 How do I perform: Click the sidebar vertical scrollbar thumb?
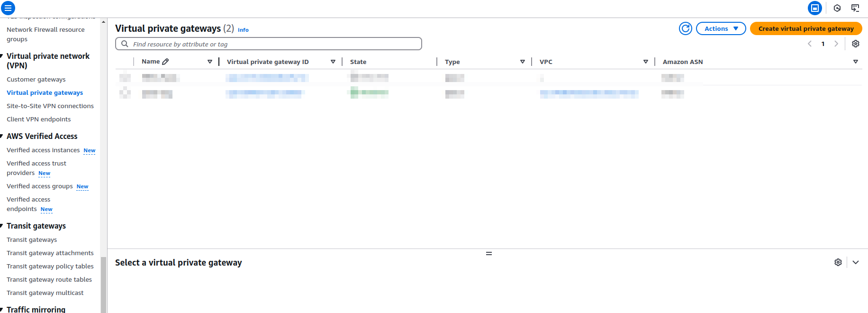(x=103, y=285)
